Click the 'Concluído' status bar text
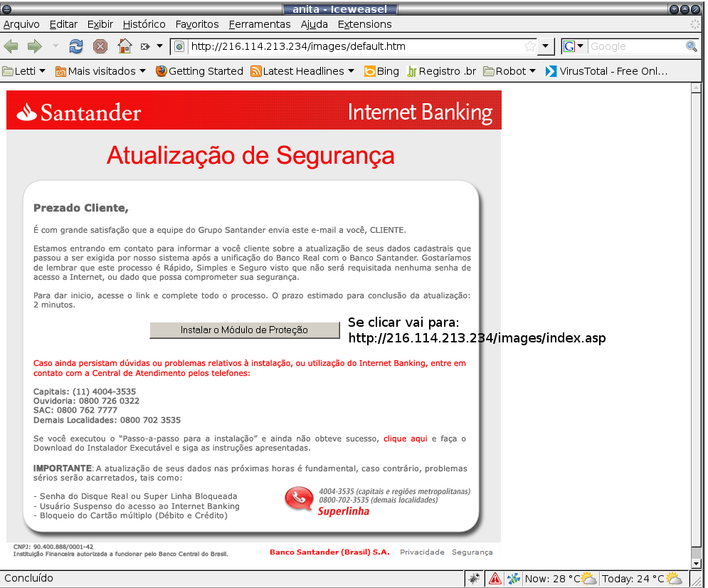 click(28, 578)
